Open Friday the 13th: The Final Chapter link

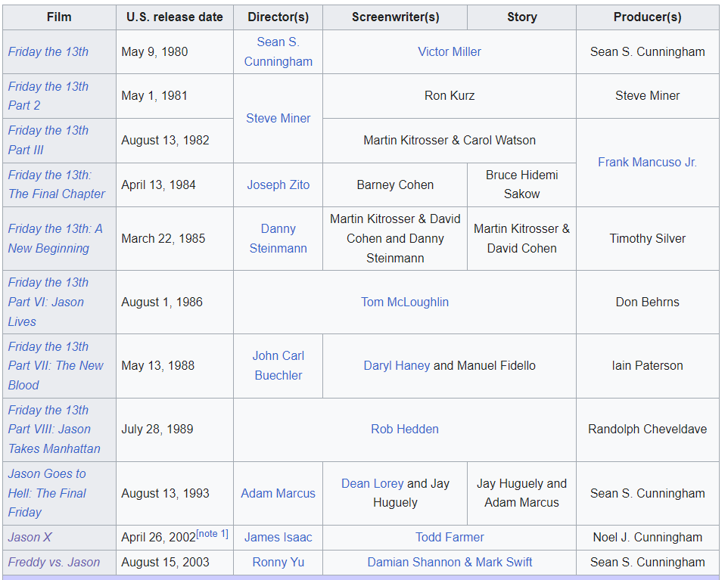[57, 185]
